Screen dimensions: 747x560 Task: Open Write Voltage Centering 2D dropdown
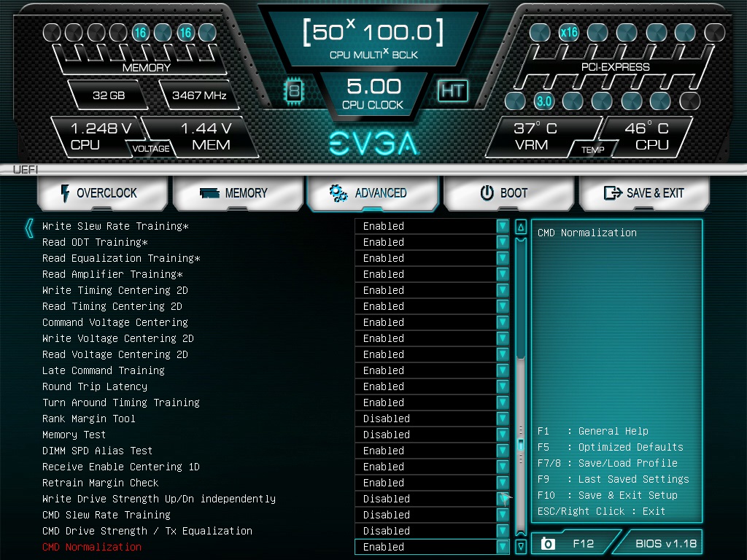502,338
